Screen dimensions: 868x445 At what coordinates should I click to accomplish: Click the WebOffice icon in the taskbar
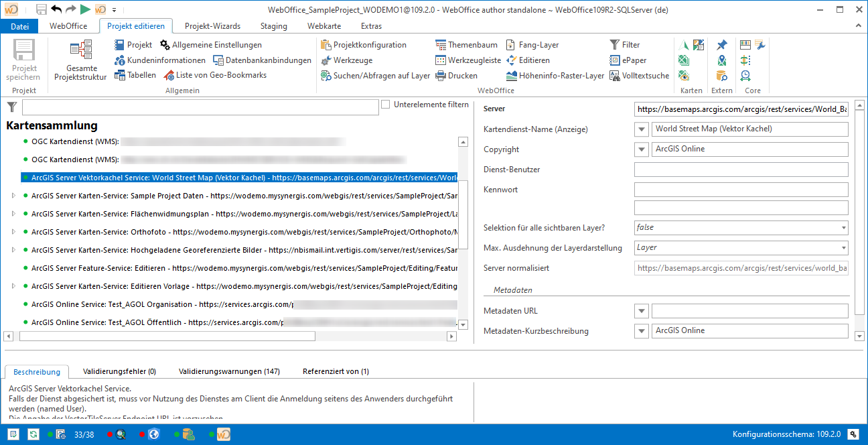(223, 434)
